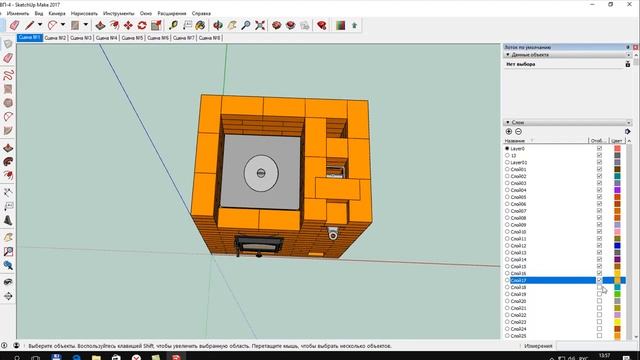Check visibility of Слой20

[x=599, y=301]
